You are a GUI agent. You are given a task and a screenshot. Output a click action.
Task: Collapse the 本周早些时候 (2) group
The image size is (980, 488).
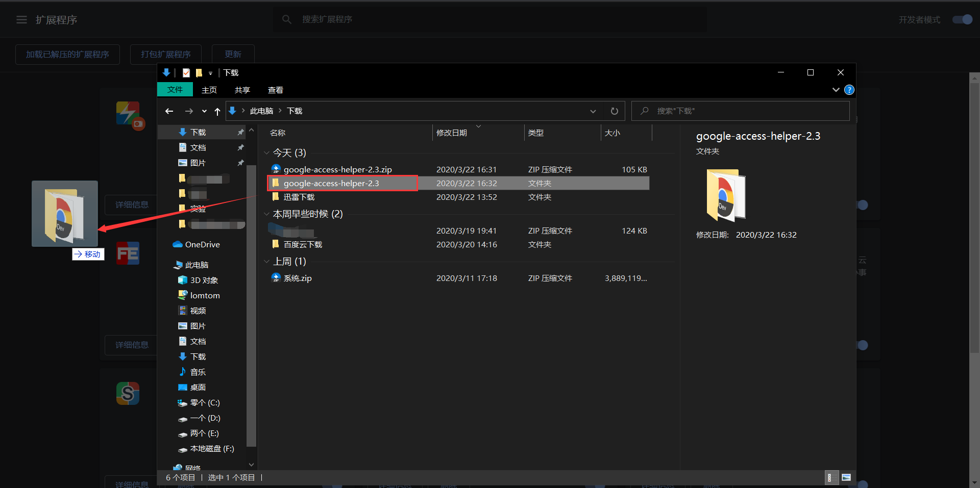[x=266, y=214]
